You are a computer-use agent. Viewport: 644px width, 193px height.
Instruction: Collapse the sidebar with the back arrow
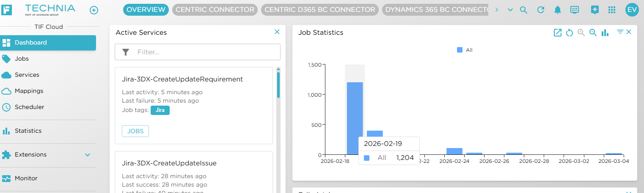(x=94, y=10)
